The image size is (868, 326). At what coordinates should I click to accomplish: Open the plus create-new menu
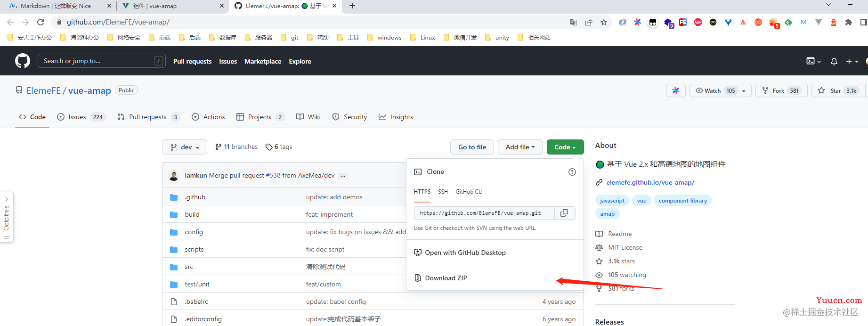tap(852, 61)
